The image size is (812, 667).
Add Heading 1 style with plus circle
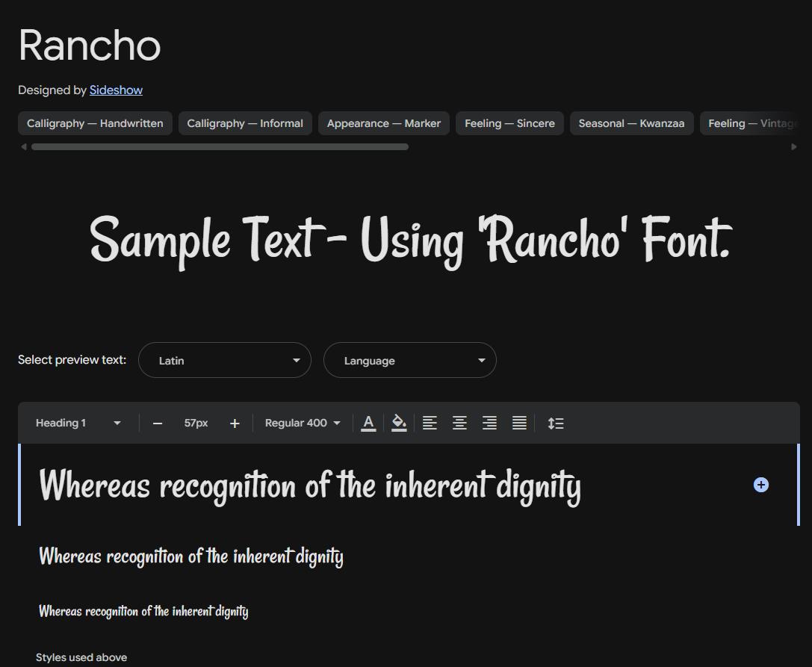[x=760, y=485]
